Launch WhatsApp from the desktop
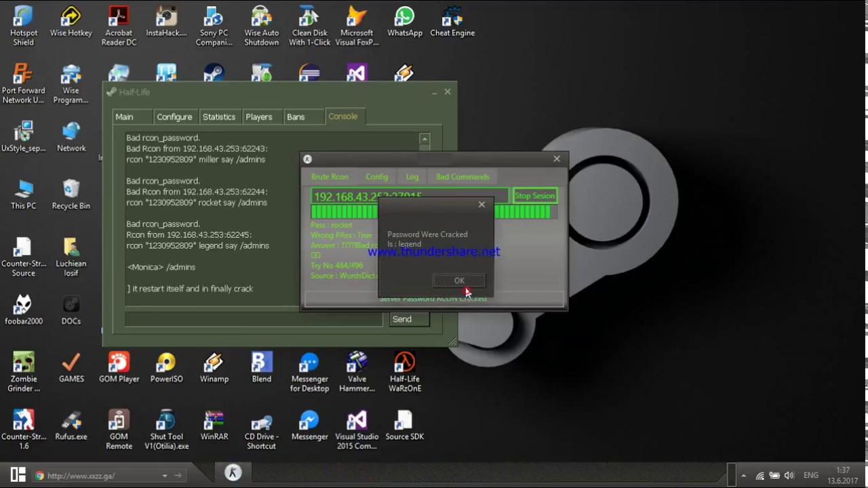This screenshot has height=488, width=868. [x=405, y=22]
